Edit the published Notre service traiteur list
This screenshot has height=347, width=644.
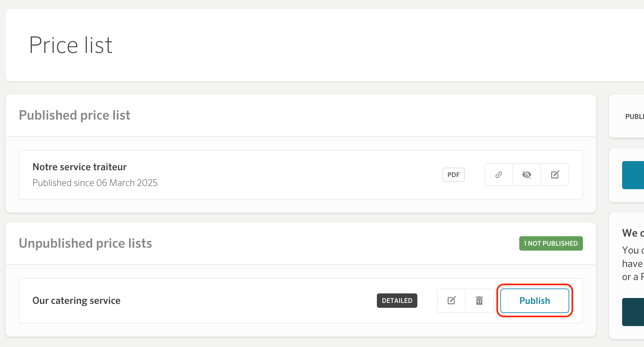[555, 175]
